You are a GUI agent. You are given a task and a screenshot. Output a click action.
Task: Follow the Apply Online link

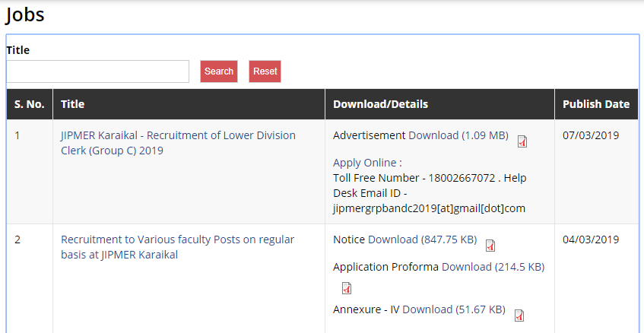367,163
